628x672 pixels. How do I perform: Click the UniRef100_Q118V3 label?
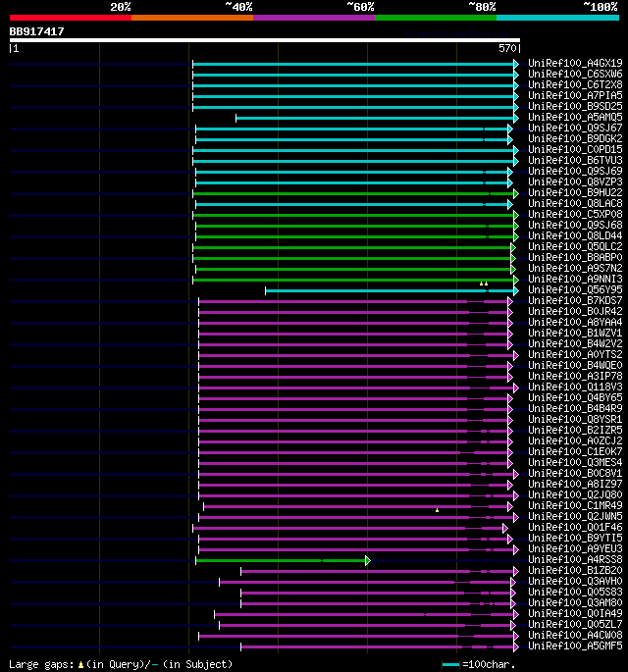[x=575, y=387]
